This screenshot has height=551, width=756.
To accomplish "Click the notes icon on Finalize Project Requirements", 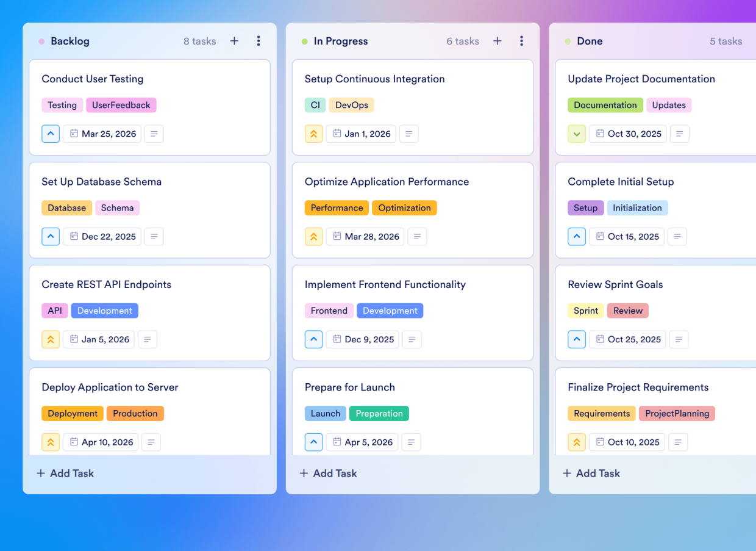I will pos(678,442).
